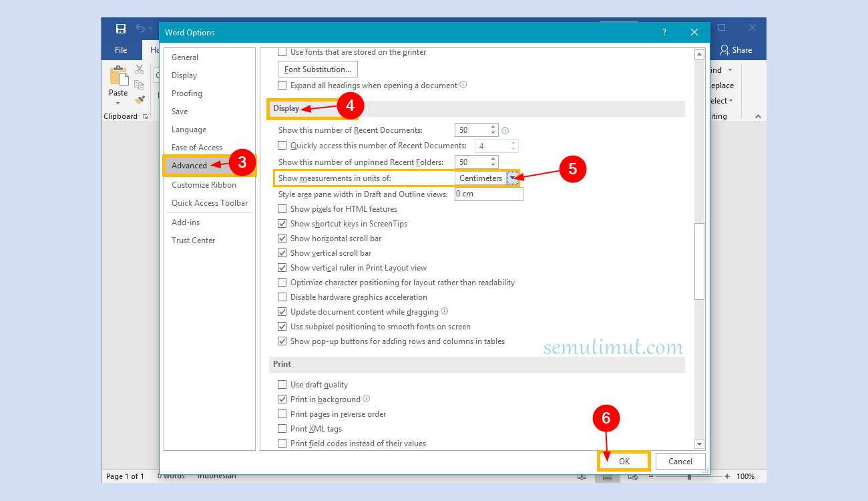Open the Centimeters measurement units dropdown
This screenshot has width=868, height=501.
click(513, 178)
